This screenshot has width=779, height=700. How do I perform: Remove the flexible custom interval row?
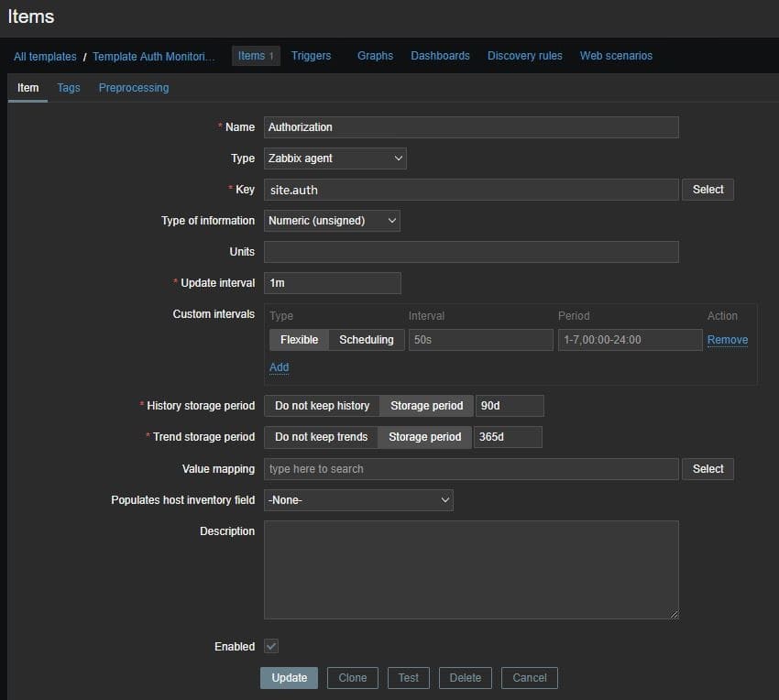[727, 340]
